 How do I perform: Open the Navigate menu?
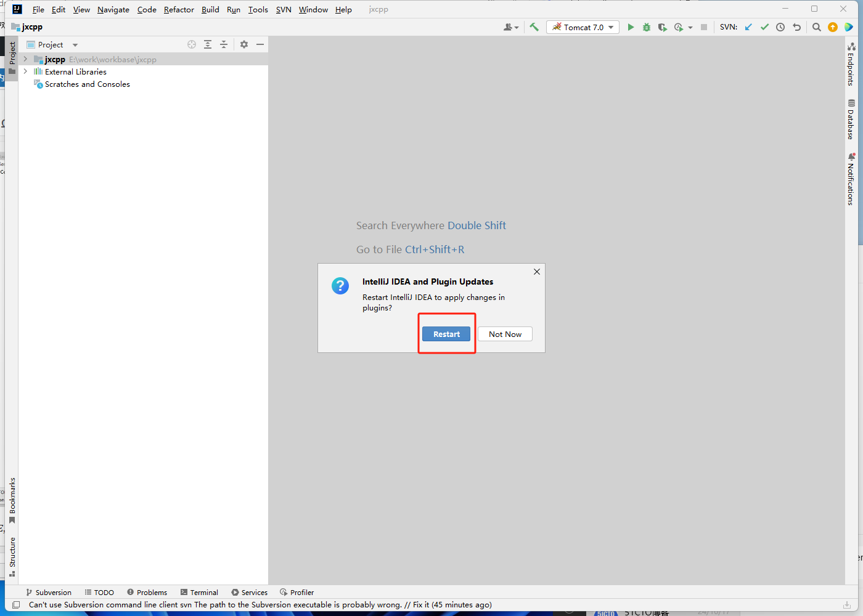pos(113,9)
